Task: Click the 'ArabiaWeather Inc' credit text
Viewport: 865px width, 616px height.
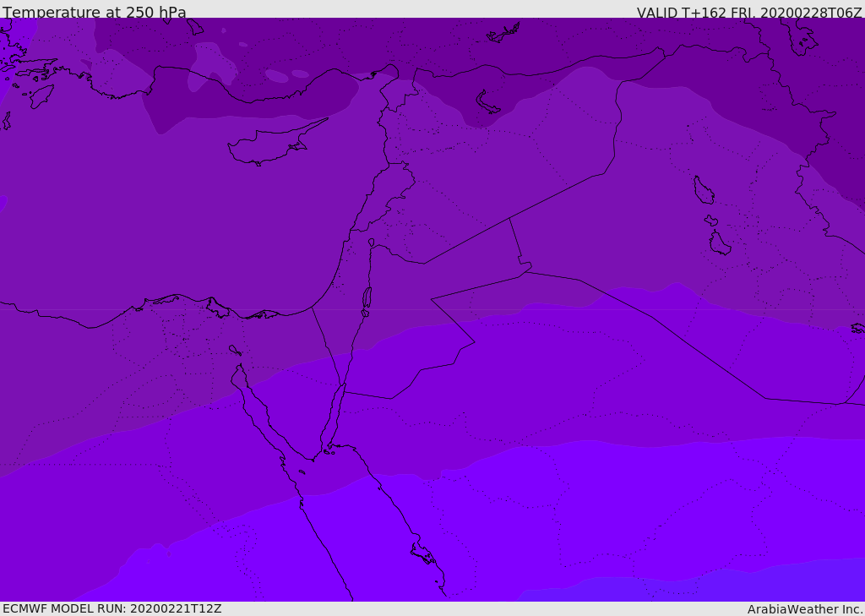Action: point(804,609)
